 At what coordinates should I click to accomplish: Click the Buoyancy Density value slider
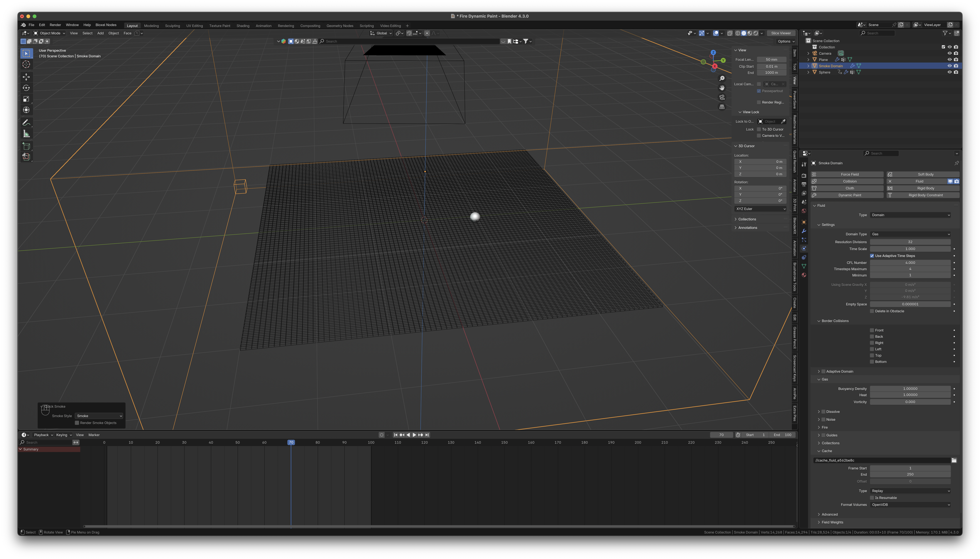point(910,389)
